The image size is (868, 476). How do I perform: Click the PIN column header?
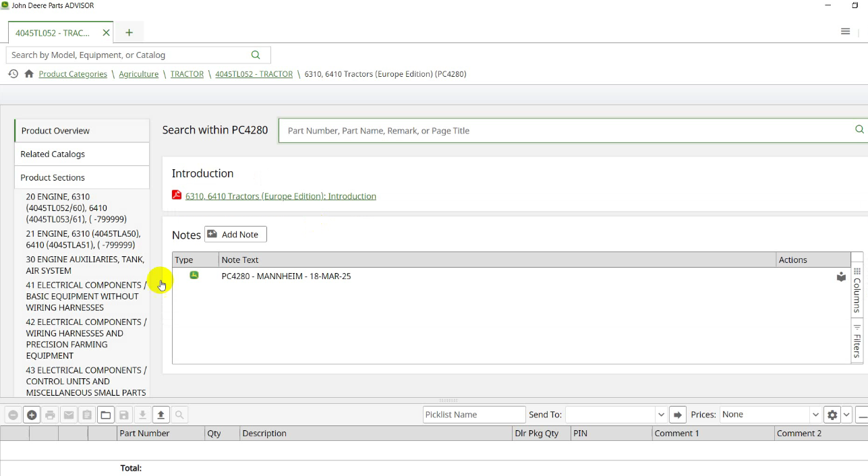pos(611,434)
